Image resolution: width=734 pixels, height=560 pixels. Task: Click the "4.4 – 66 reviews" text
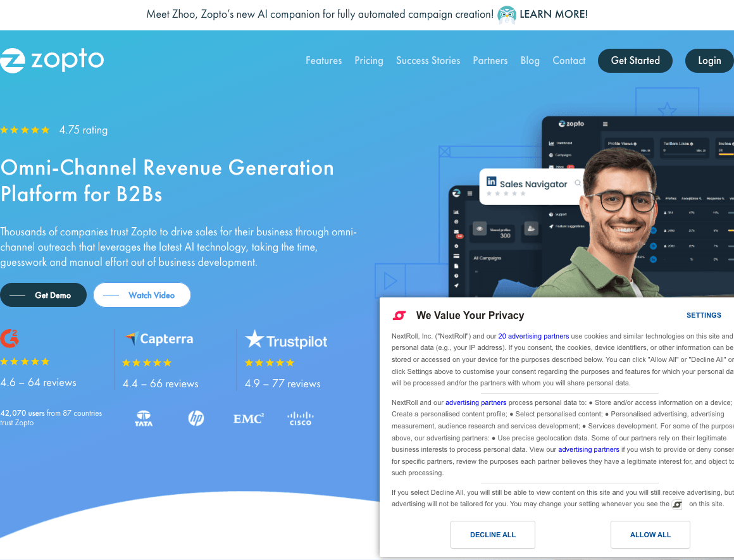[x=161, y=384]
